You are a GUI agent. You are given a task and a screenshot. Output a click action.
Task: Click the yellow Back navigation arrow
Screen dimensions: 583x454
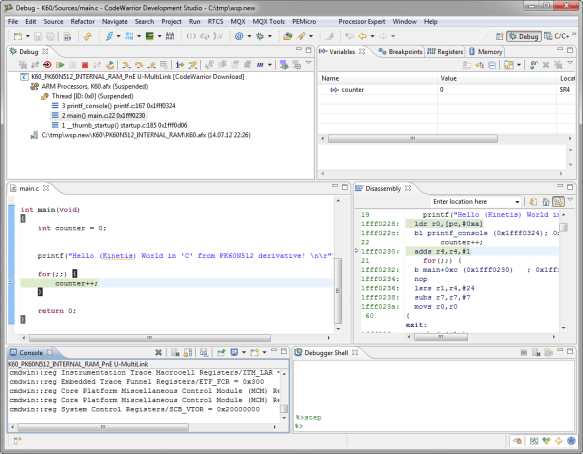[363, 36]
